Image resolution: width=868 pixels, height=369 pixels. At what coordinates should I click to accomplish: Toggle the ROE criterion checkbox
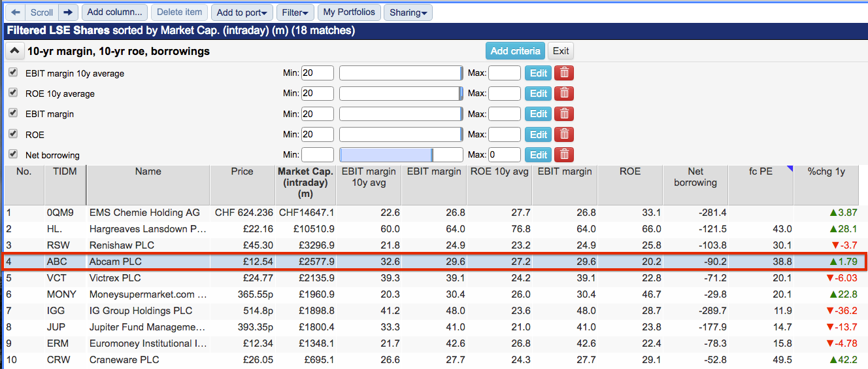(x=13, y=133)
